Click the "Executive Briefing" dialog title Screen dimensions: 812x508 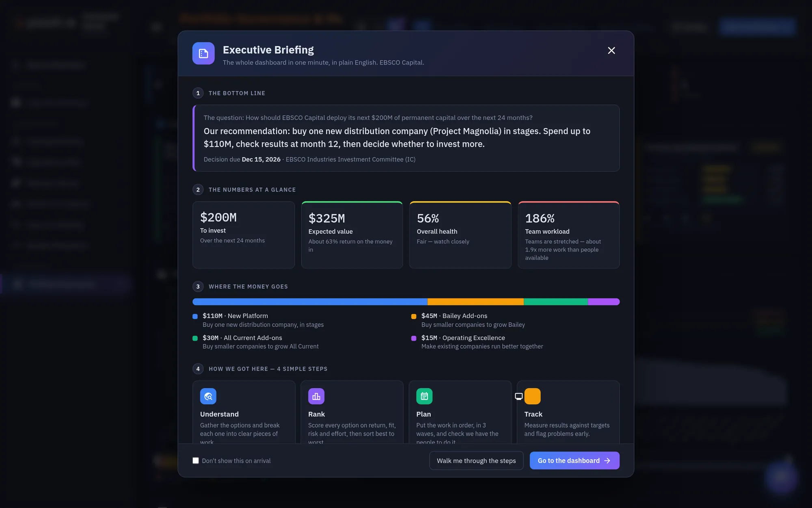(x=268, y=50)
